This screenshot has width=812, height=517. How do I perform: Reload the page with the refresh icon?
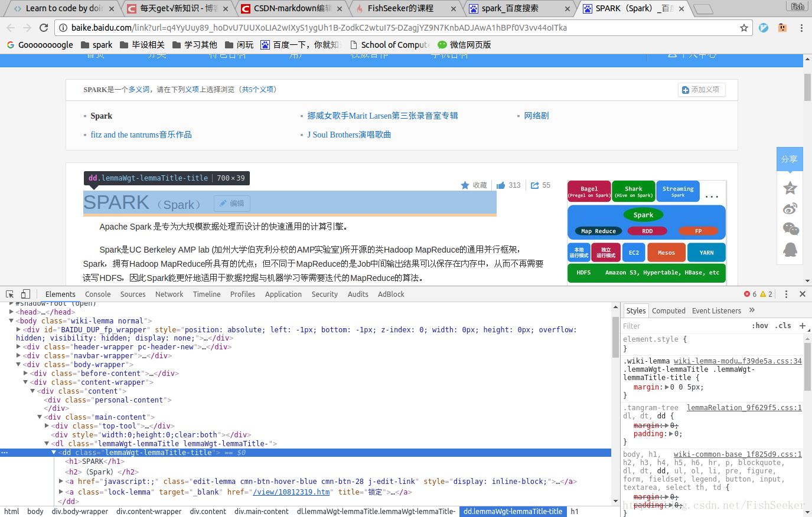(44, 28)
